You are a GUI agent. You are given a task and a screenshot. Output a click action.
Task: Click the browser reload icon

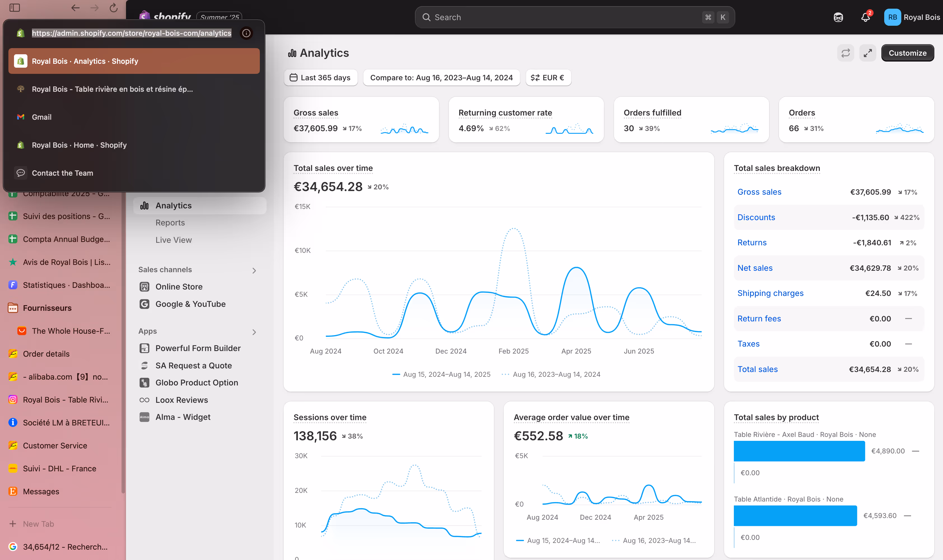click(113, 8)
